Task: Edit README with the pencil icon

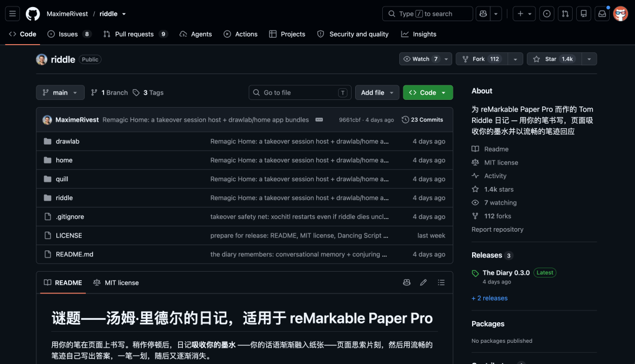Action: tap(423, 283)
